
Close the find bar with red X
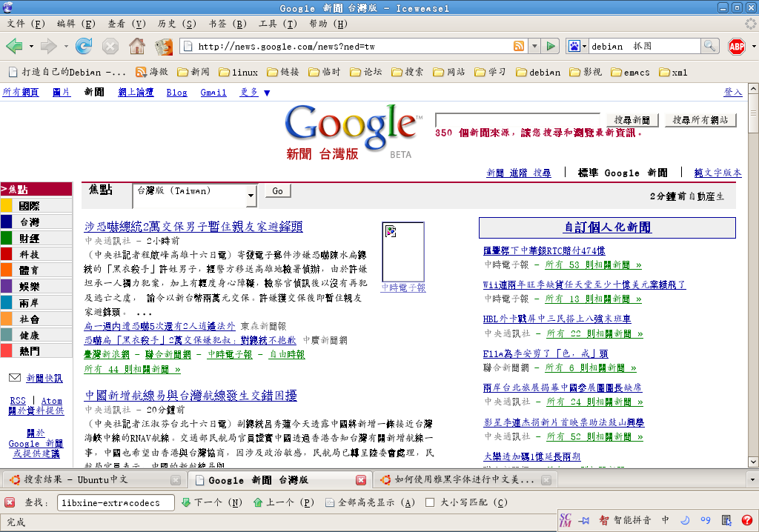pos(10,502)
